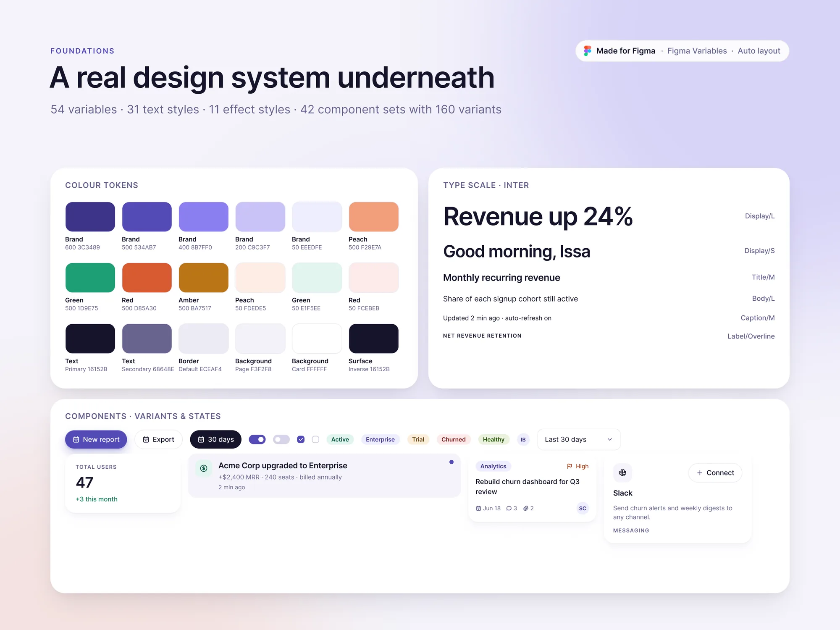
Task: Select the Active status tag
Action: [340, 440]
